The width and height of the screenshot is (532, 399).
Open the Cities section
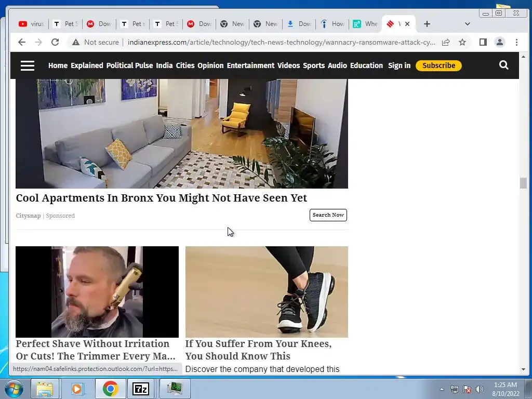tap(185, 65)
